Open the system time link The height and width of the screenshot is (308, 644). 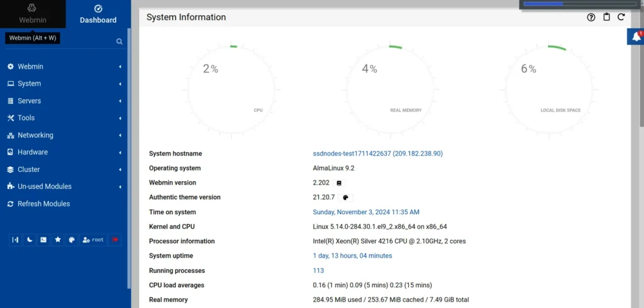366,212
